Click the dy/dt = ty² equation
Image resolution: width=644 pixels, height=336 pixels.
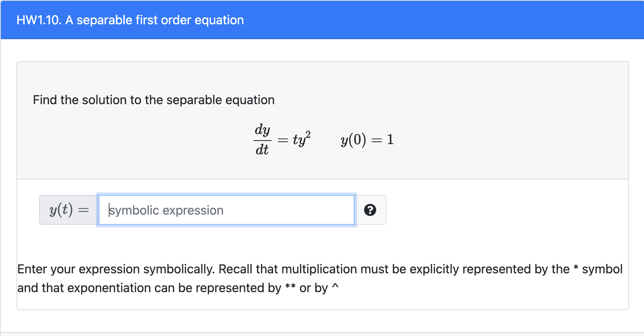pos(282,139)
